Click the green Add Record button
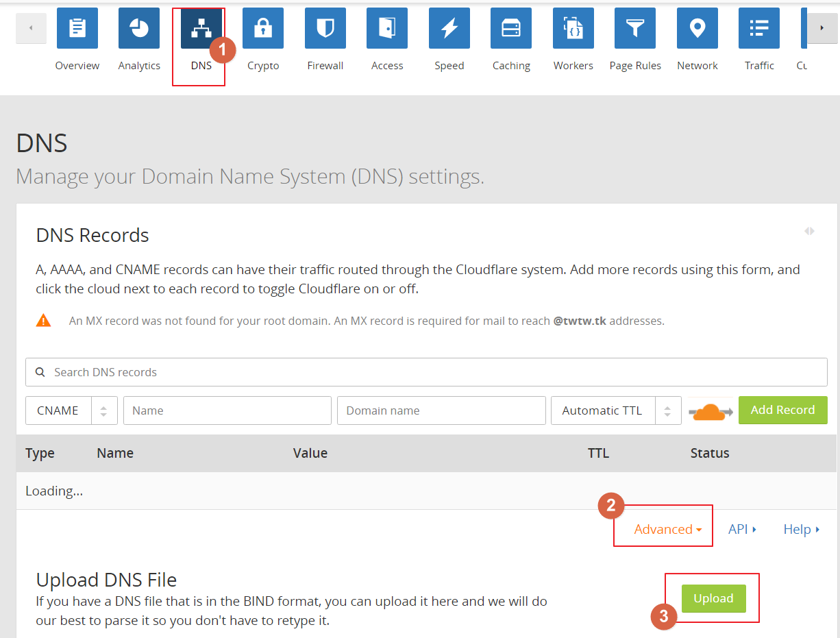This screenshot has height=638, width=840. click(782, 410)
